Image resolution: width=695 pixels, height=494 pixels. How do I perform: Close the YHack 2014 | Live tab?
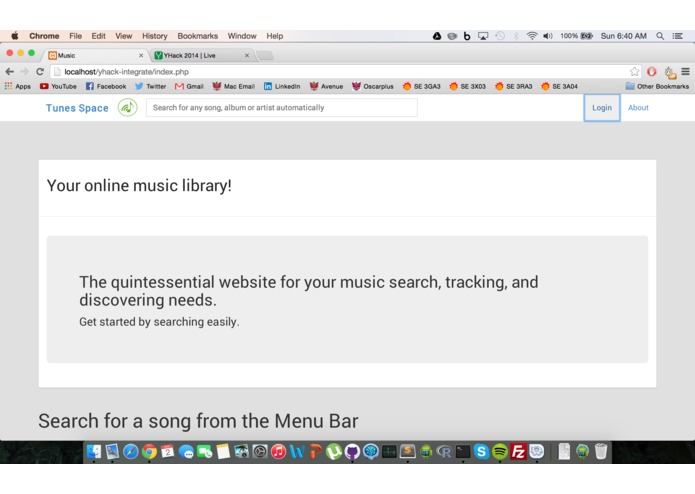247,55
